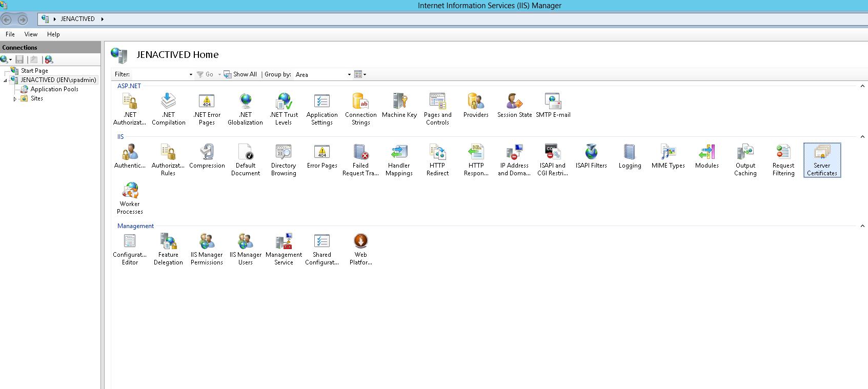Open MIME Types feature

pyautogui.click(x=668, y=156)
